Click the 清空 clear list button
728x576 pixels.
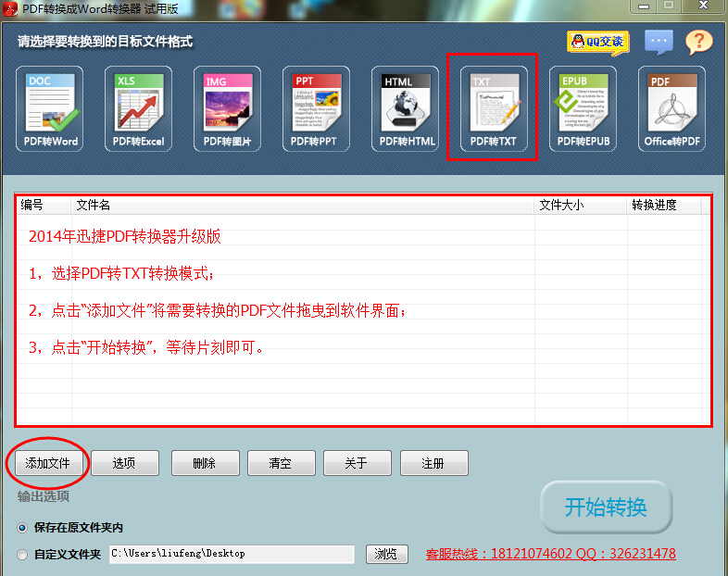click(282, 463)
